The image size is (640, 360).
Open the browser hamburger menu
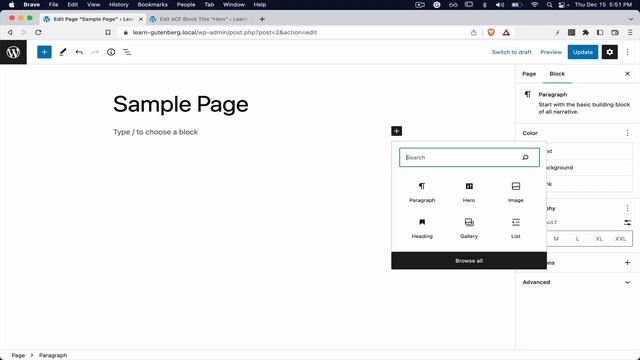(630, 32)
